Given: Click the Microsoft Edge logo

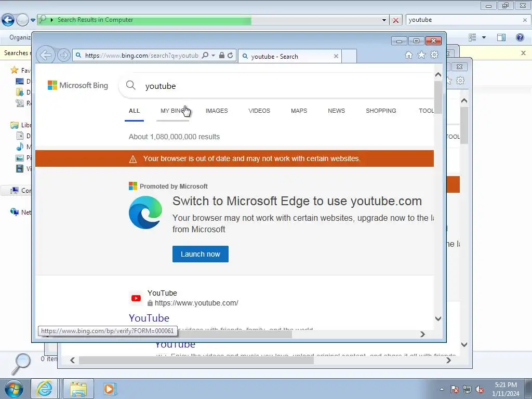Looking at the screenshot, I should pos(145,212).
